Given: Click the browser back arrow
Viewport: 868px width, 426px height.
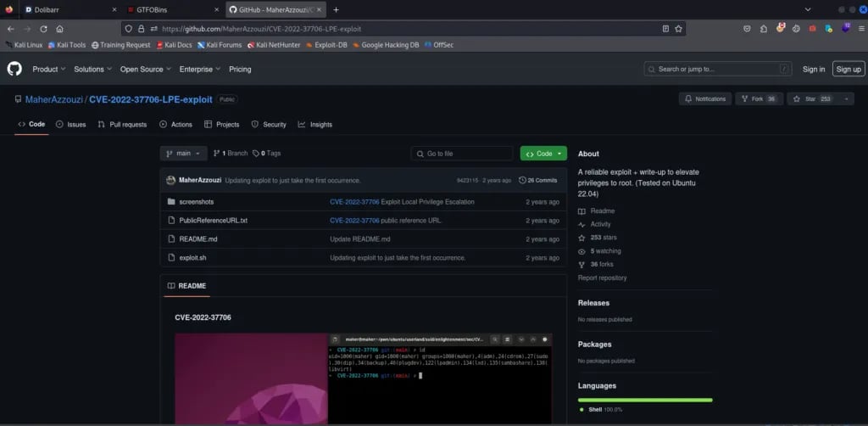Looking at the screenshot, I should click(10, 29).
